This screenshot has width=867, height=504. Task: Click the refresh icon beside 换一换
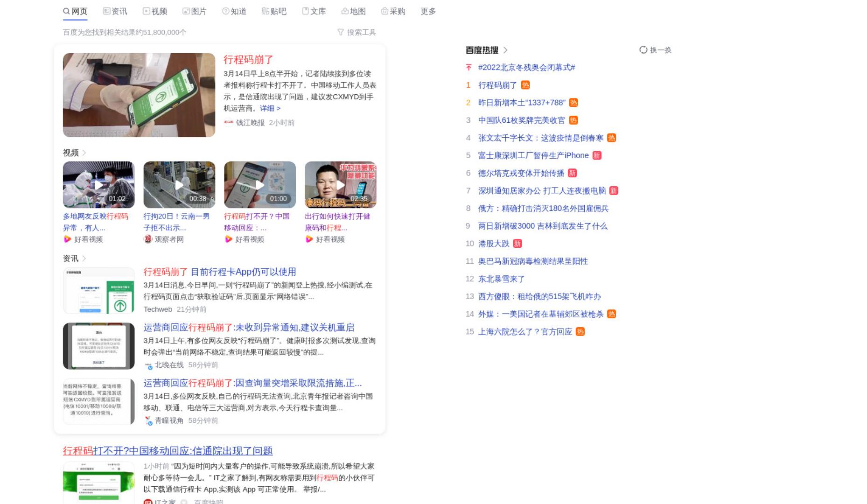click(643, 50)
